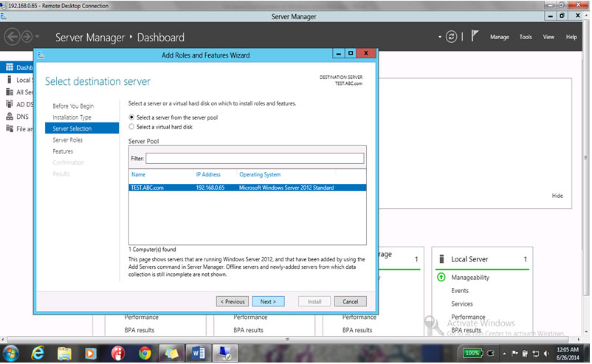592x364 pixels.
Task: Choose Select a server from the server pool
Action: pos(131,117)
